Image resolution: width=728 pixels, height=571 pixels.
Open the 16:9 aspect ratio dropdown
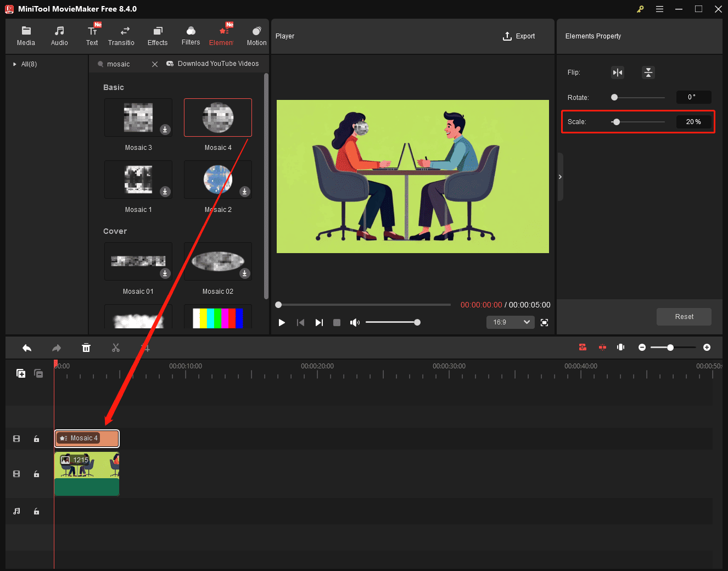(x=510, y=322)
